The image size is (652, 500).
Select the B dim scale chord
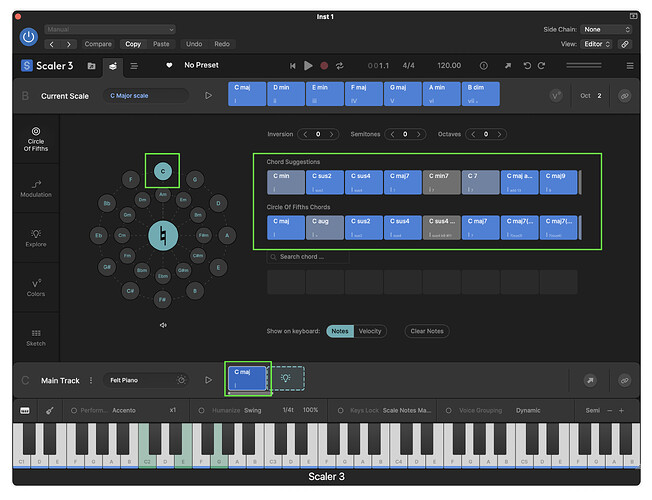[x=481, y=94]
